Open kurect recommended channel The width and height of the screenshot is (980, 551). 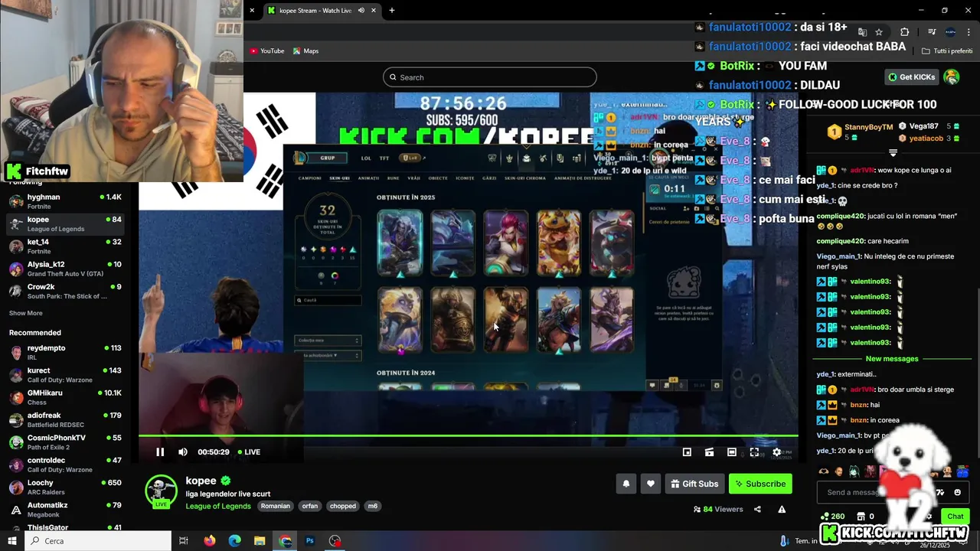pyautogui.click(x=65, y=375)
